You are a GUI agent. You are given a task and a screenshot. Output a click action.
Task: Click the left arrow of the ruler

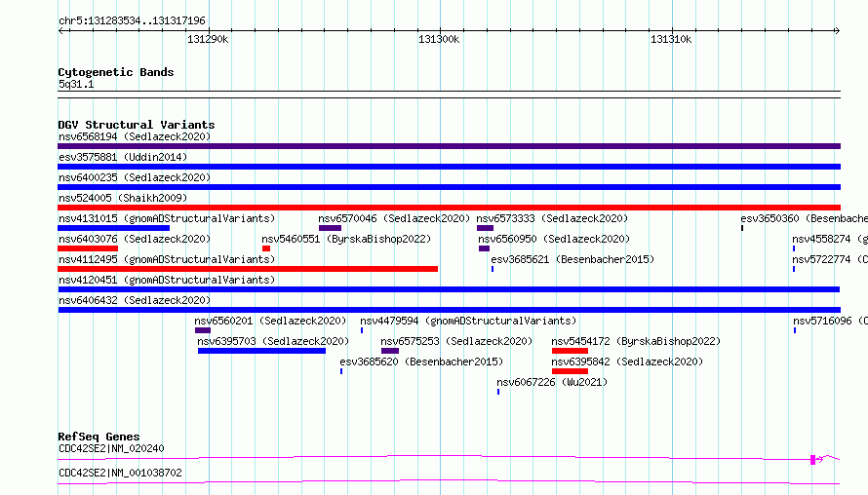coord(60,30)
